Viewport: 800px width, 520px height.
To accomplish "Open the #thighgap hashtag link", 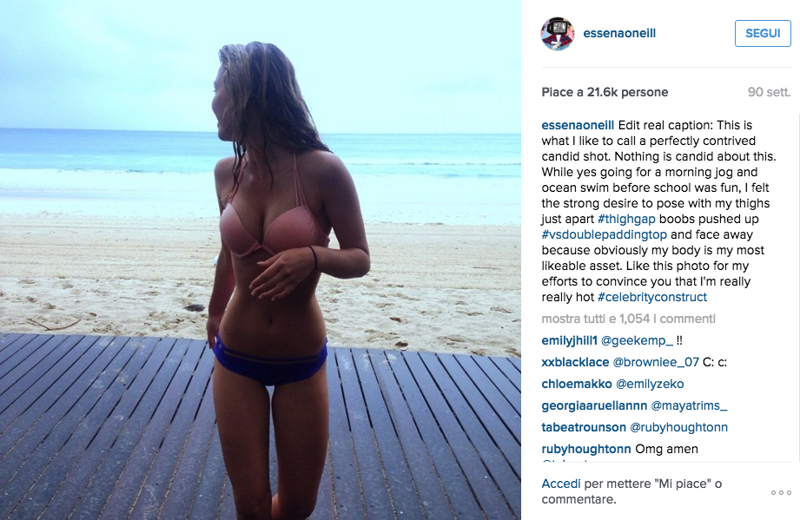I will [x=626, y=219].
